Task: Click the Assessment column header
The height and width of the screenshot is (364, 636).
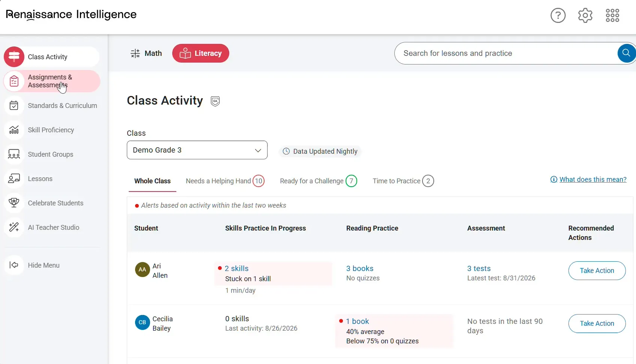Action: [x=486, y=228]
